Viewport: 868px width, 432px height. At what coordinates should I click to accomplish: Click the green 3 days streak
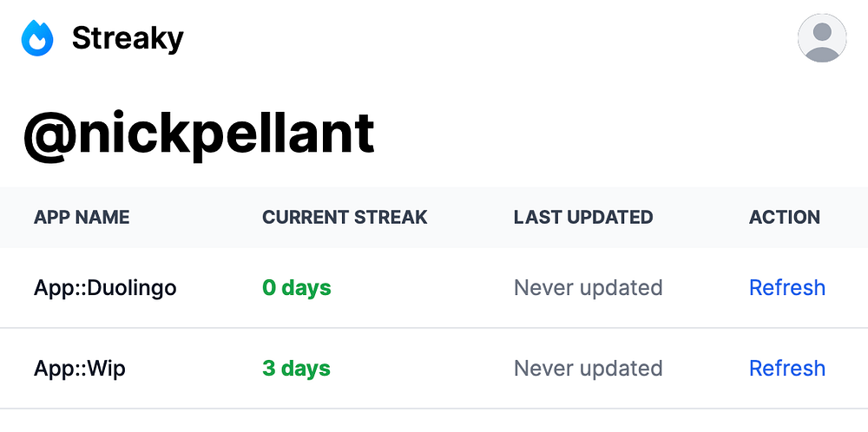[x=297, y=368]
